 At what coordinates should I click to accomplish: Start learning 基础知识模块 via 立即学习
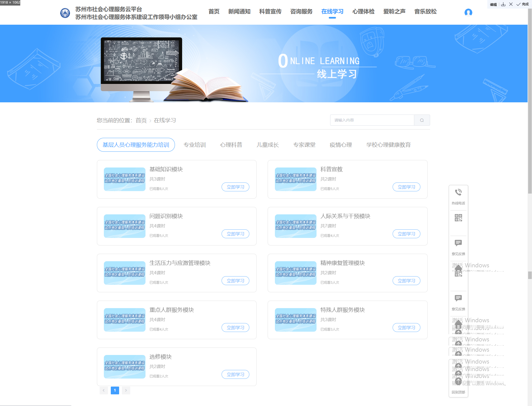click(x=235, y=187)
